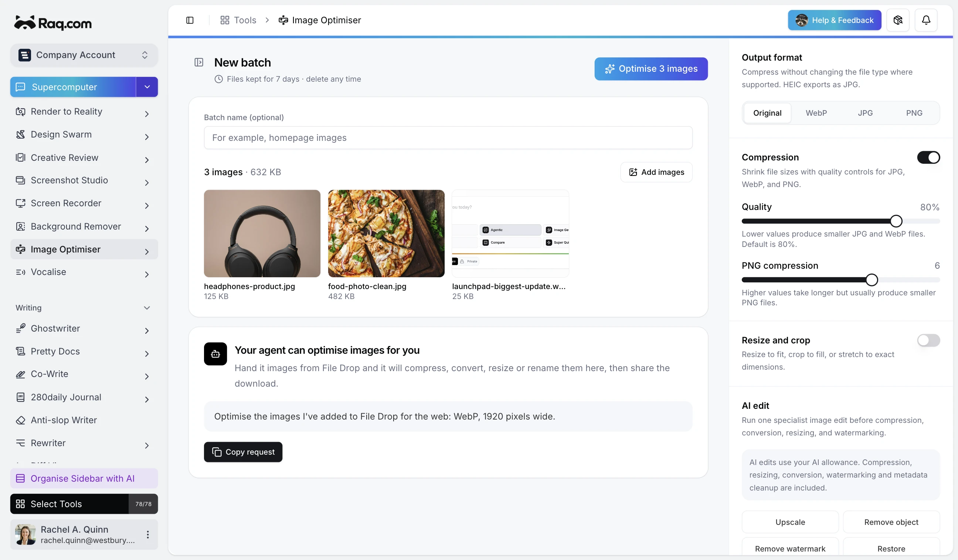Click the Render to Reality sidebar icon
This screenshot has width=958, height=560.
pyautogui.click(x=21, y=111)
